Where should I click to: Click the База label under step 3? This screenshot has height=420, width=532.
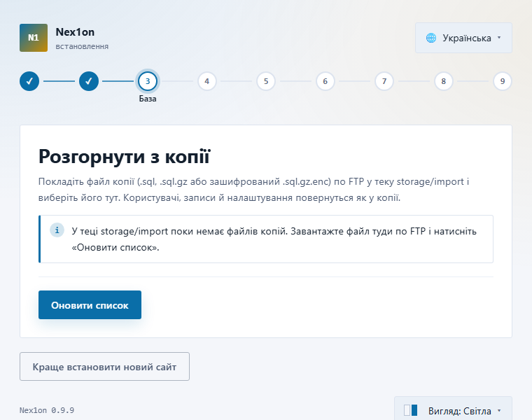148,99
